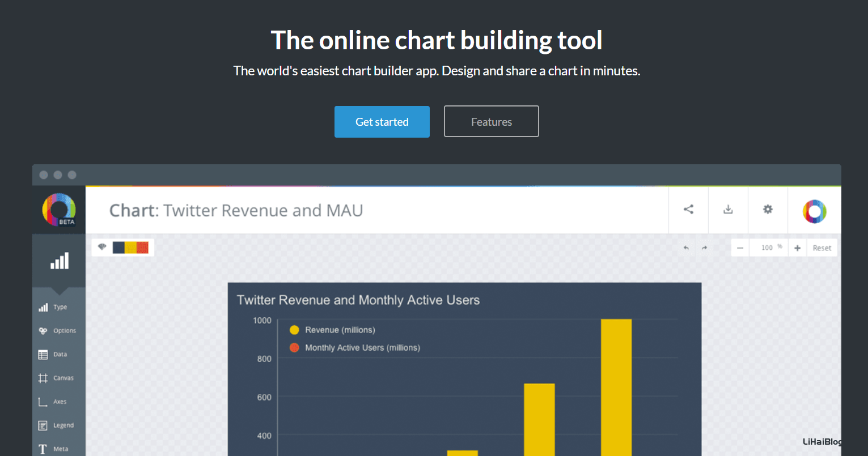The image size is (868, 456).
Task: Click the Type bar chart icon in sidebar
Action: click(x=43, y=308)
